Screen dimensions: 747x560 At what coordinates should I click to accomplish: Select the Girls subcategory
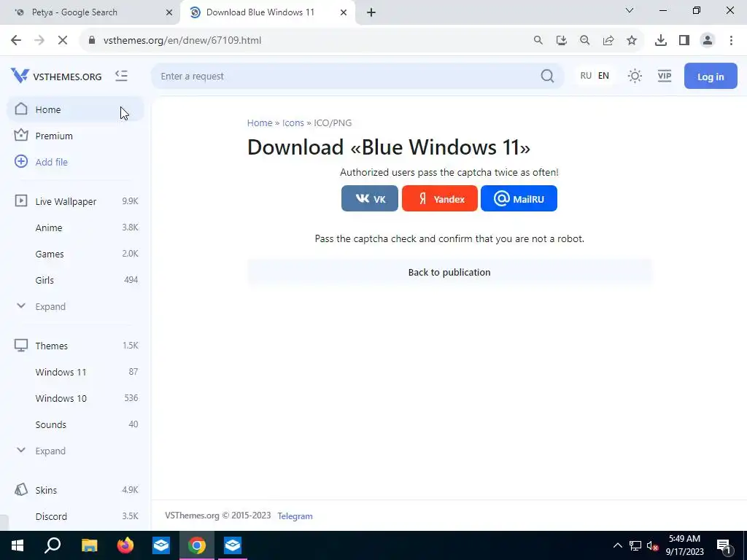pyautogui.click(x=75, y=280)
